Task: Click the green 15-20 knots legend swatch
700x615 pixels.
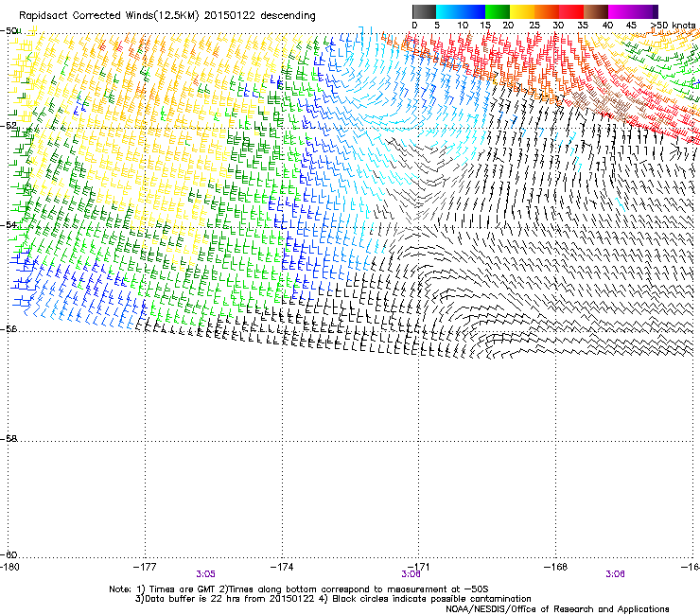Action: 498,11
